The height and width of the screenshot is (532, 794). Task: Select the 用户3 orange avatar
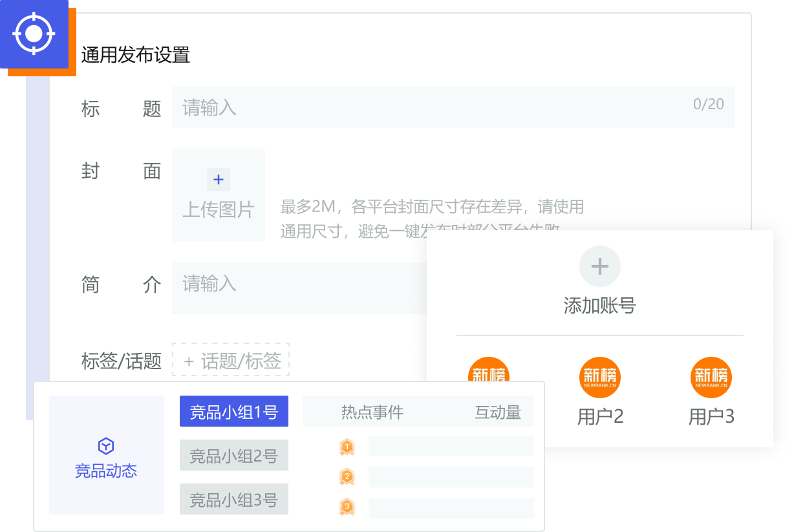pyautogui.click(x=711, y=378)
